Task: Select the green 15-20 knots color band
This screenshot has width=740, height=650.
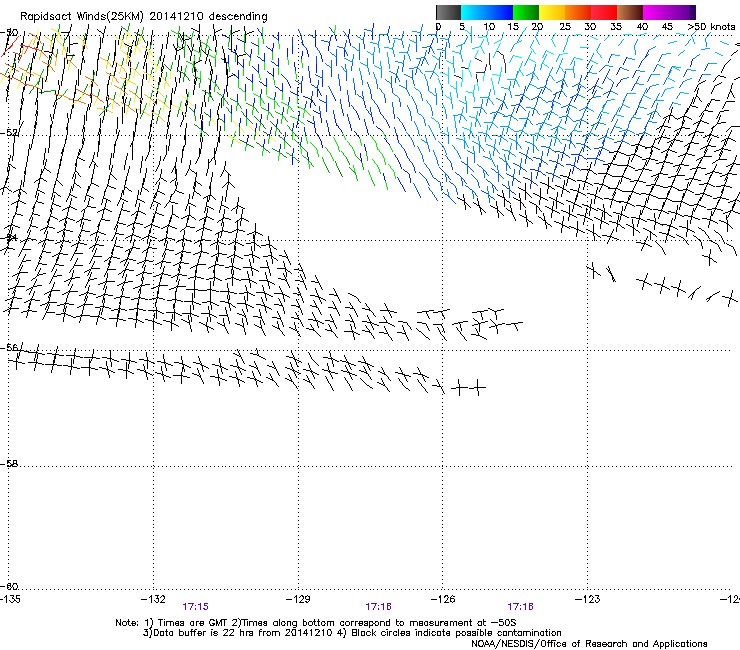Action: click(x=526, y=12)
